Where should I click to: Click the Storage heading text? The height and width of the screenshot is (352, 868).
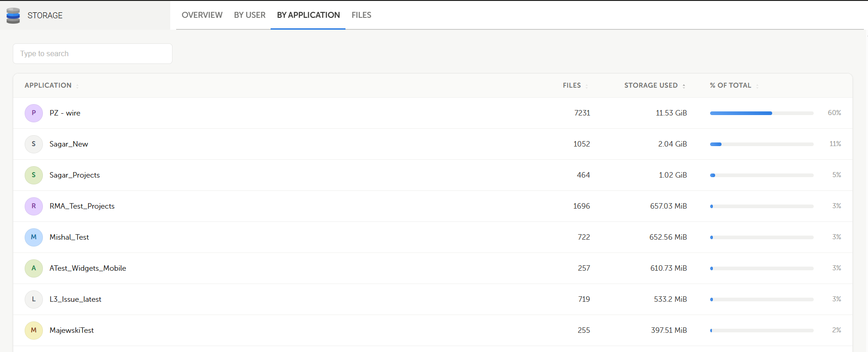tap(45, 16)
